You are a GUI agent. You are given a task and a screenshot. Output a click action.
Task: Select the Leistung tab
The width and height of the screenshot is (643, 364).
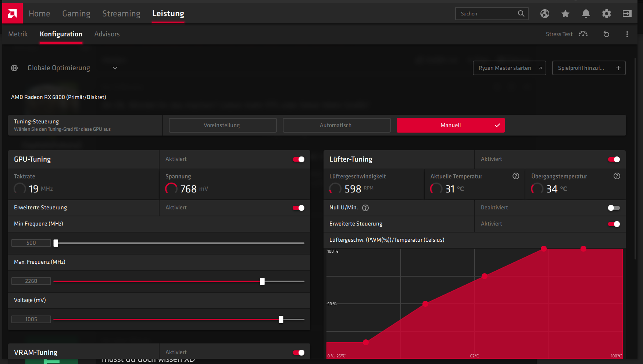coord(168,14)
